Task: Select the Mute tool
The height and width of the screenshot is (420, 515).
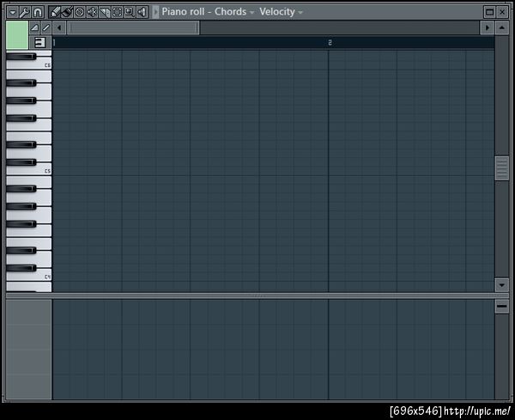Action: click(92, 13)
